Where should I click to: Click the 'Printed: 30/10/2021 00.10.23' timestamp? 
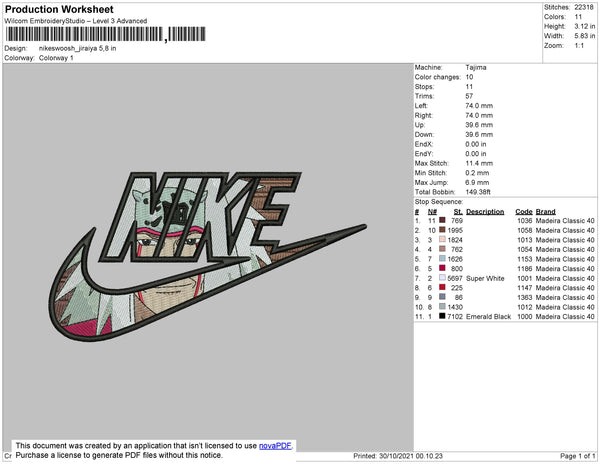(398, 456)
